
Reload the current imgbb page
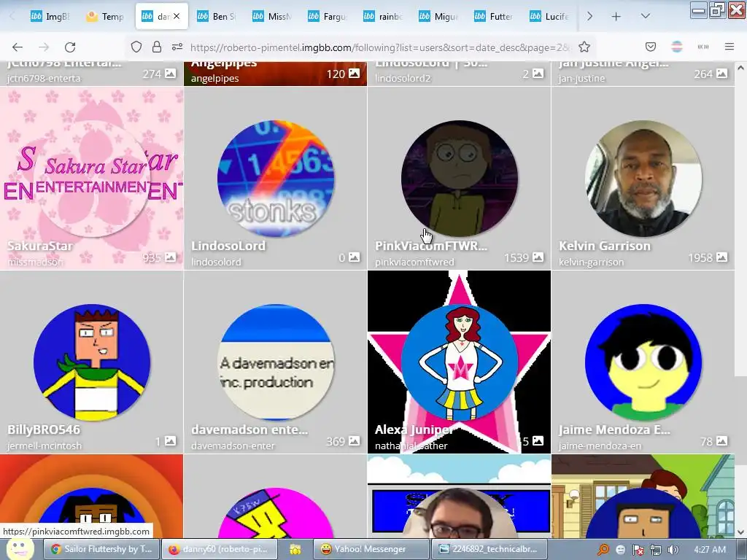(70, 47)
